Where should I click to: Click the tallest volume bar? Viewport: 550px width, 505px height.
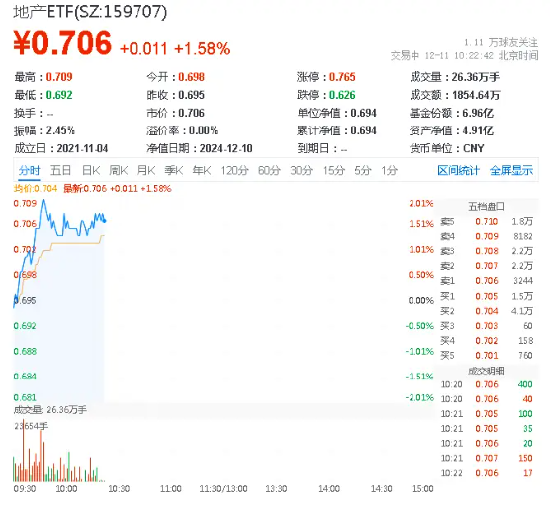pyautogui.click(x=24, y=450)
